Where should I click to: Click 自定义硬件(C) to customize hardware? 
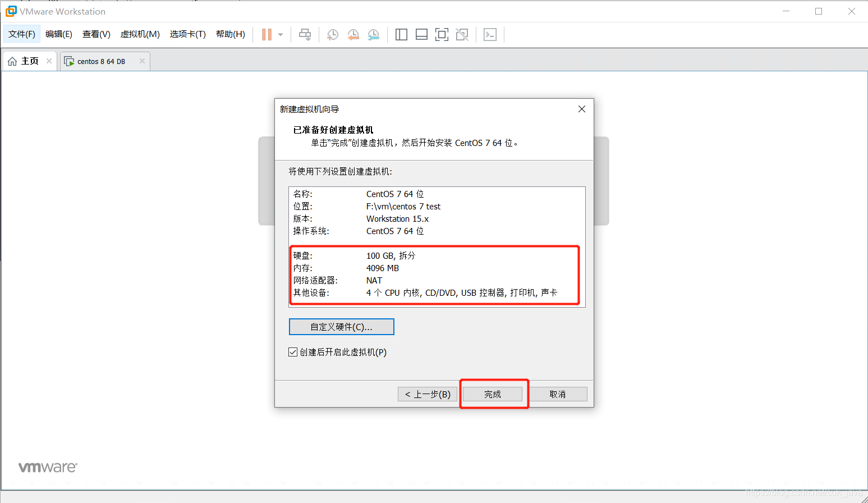341,326
